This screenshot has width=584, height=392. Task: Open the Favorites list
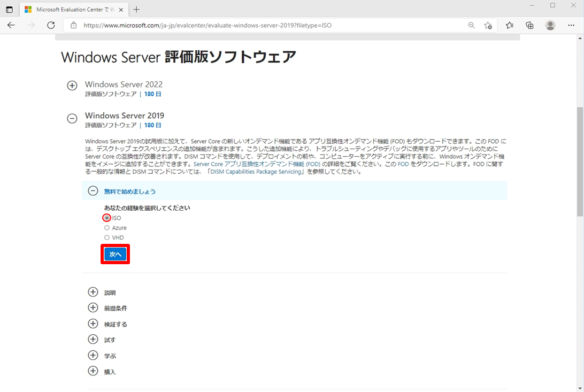pos(510,25)
